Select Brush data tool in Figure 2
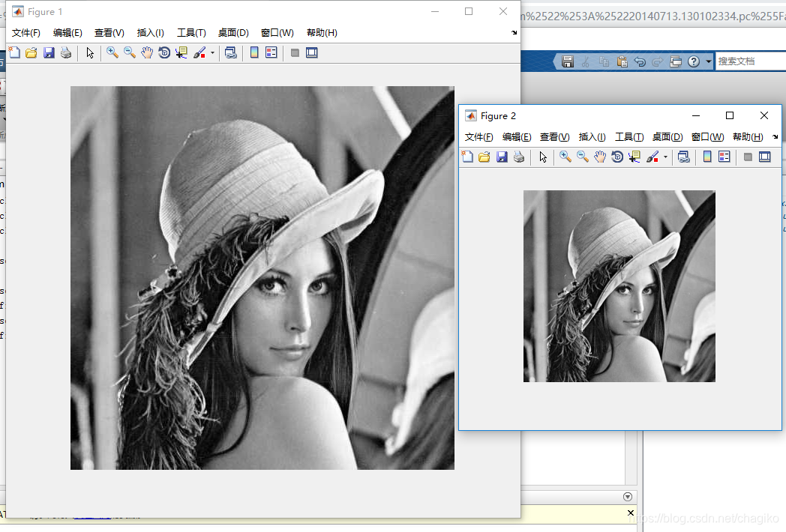786x532 pixels. click(652, 157)
